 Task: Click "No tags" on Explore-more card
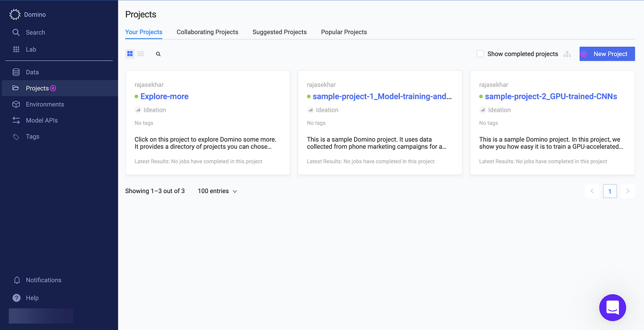click(x=144, y=123)
